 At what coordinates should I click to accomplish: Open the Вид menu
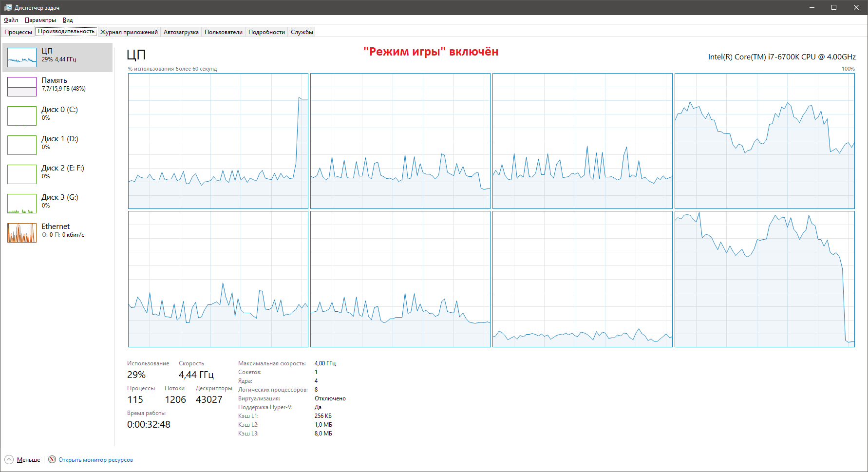click(68, 20)
